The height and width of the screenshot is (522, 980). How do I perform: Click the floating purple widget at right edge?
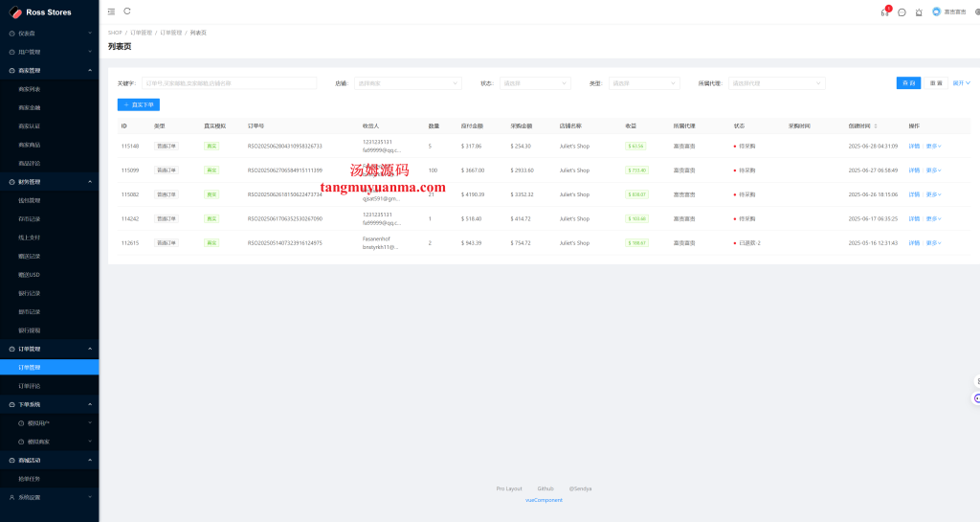pos(976,397)
